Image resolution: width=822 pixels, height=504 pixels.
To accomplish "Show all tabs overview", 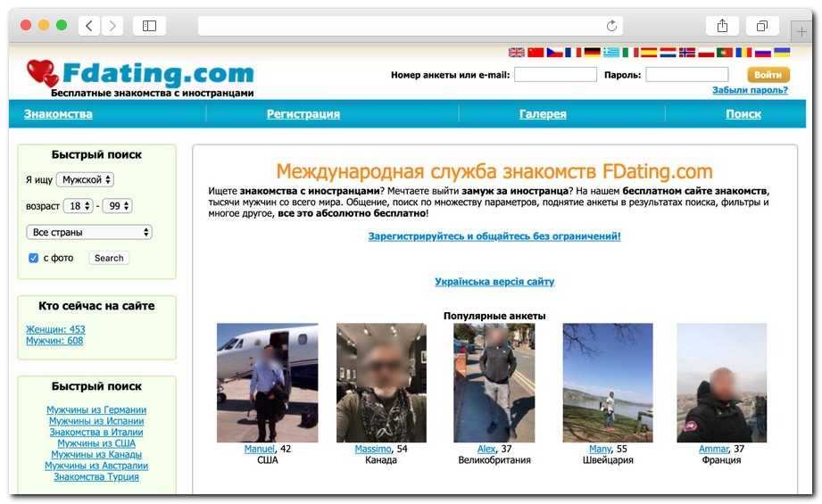I will pyautogui.click(x=762, y=26).
